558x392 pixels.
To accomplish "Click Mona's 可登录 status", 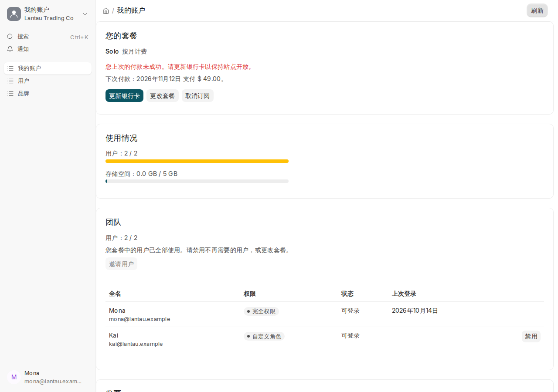I will pos(350,311).
